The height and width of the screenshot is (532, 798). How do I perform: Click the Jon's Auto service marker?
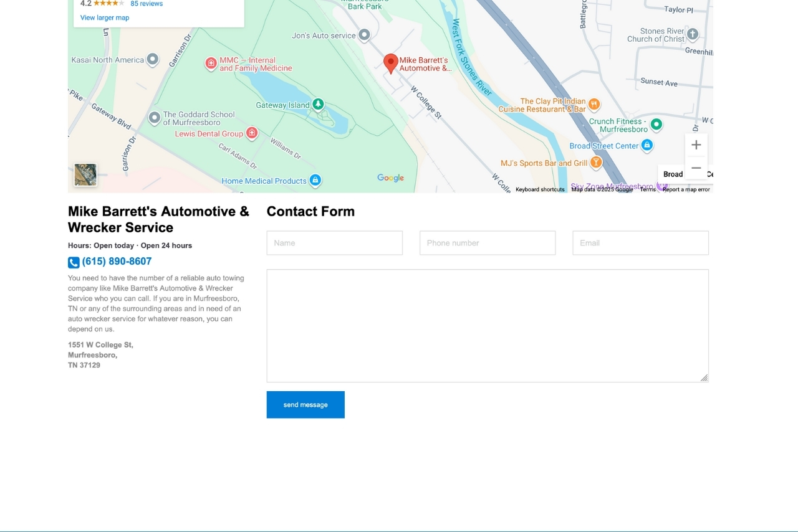coord(365,35)
